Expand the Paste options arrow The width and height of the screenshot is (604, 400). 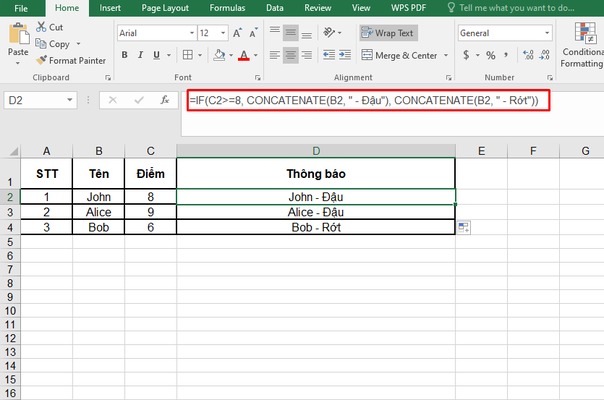click(x=18, y=62)
